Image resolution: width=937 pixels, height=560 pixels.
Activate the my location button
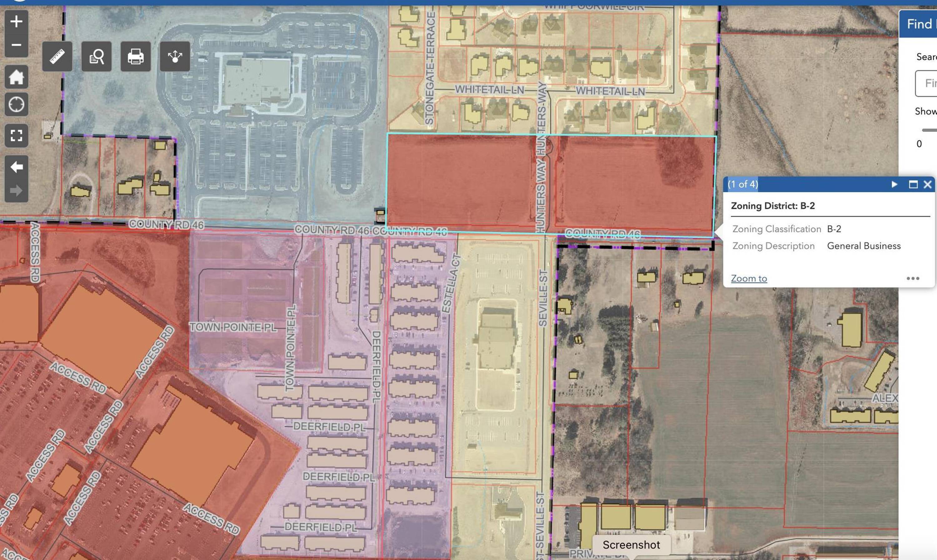point(16,105)
